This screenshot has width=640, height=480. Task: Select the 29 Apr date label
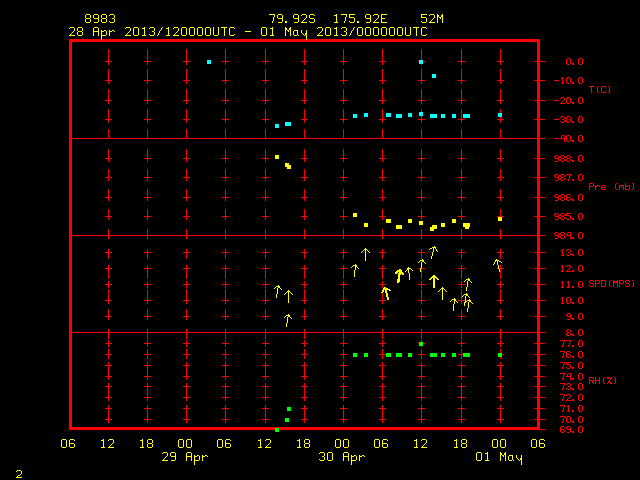(x=184, y=457)
